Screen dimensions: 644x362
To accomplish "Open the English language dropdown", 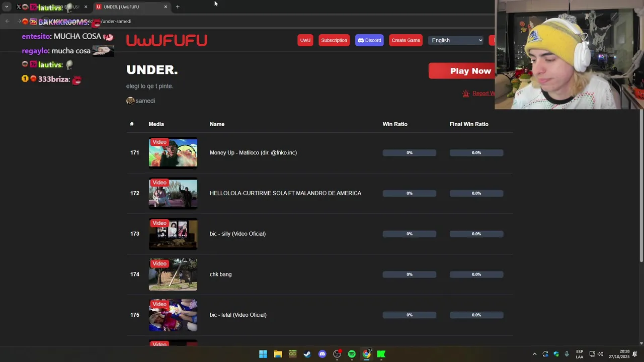I will (456, 40).
